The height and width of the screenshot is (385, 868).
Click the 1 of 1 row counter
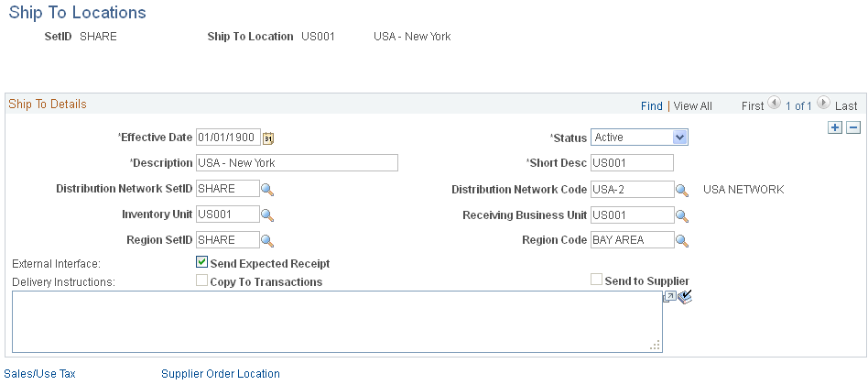798,105
